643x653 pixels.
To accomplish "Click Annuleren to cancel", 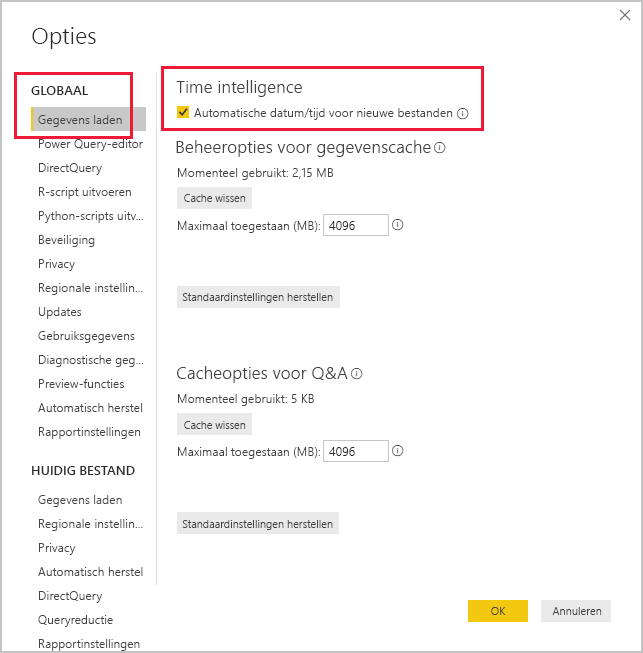I will coord(576,611).
